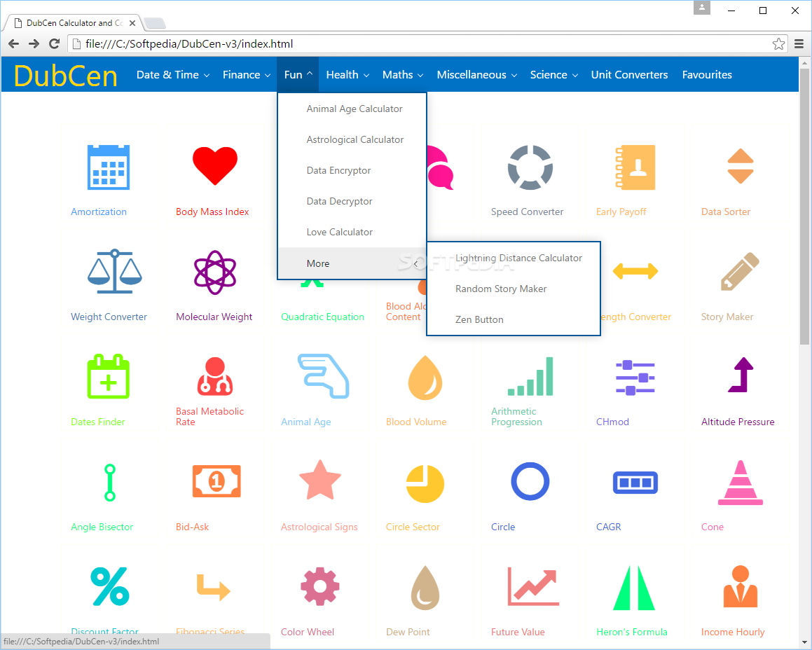Click the Angle Bisector icon
812x650 pixels.
pyautogui.click(x=109, y=483)
